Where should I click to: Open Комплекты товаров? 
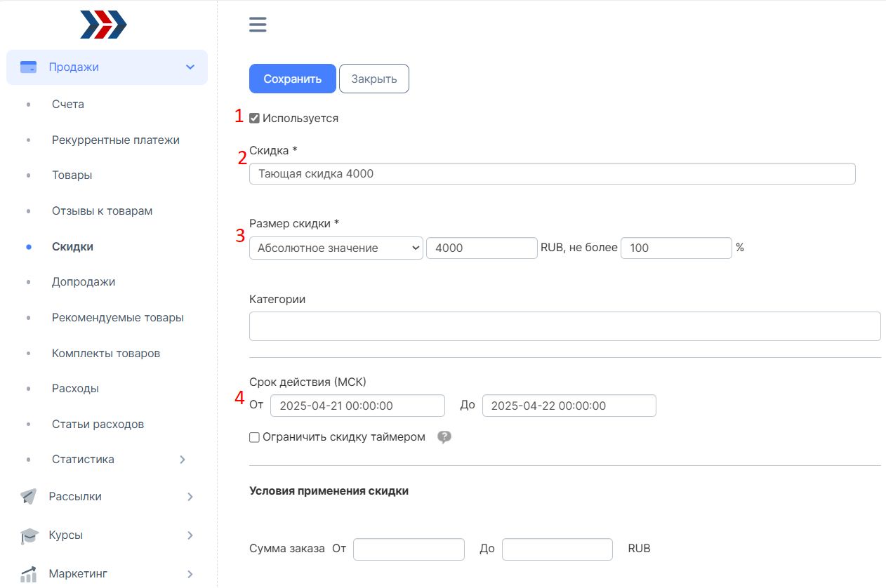[106, 353]
